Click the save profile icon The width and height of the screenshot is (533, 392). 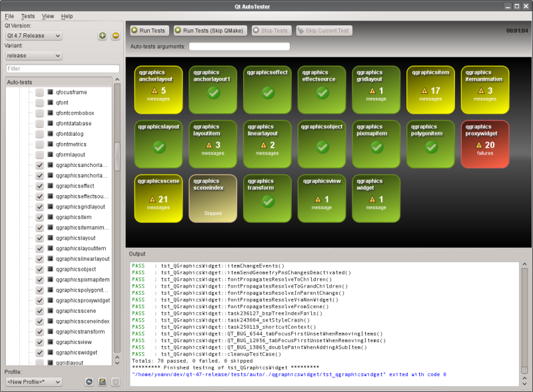tap(103, 382)
